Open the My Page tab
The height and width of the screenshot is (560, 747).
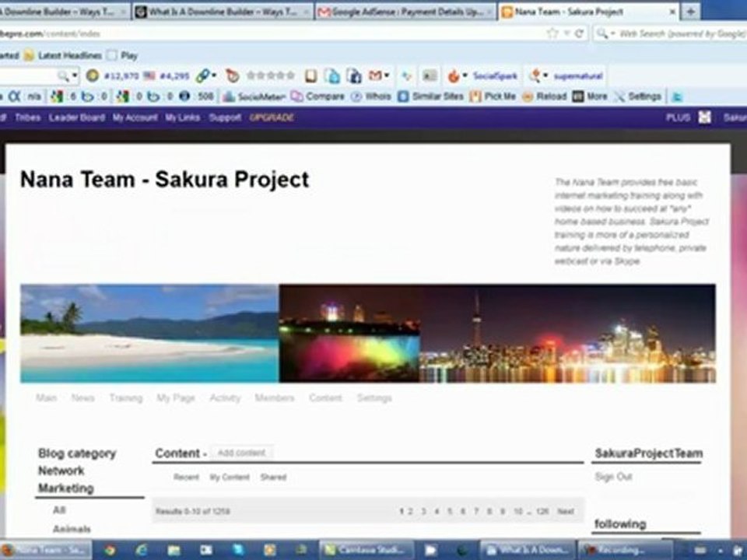(176, 398)
